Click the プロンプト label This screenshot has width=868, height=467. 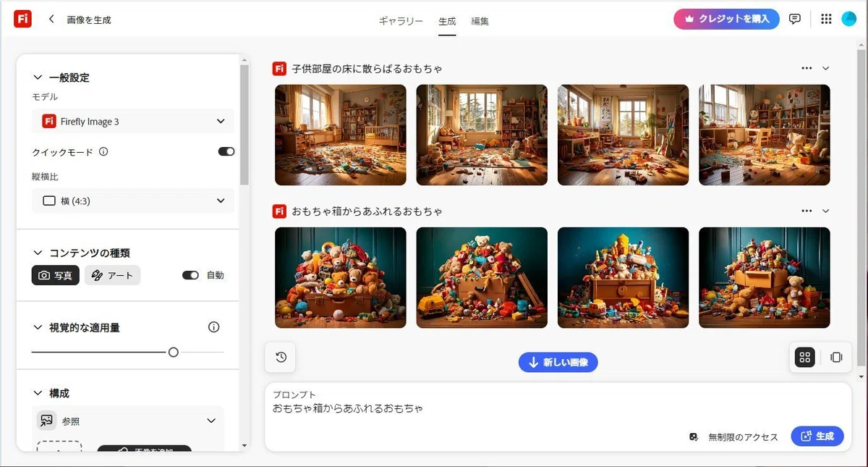coord(294,395)
